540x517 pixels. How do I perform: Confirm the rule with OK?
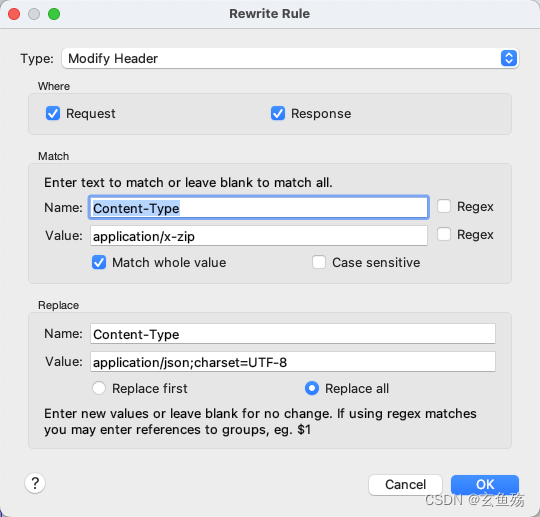tap(485, 485)
